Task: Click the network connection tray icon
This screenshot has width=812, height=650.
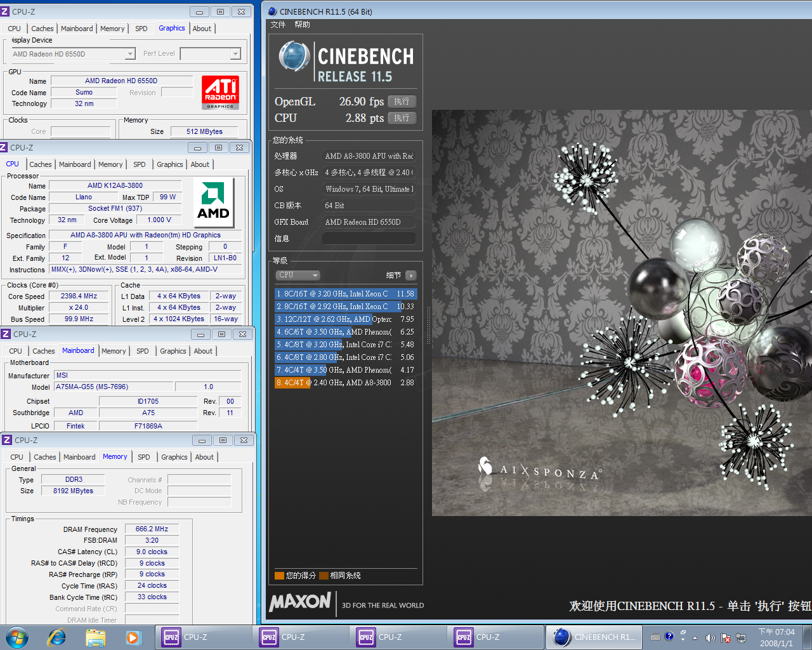Action: 742,638
